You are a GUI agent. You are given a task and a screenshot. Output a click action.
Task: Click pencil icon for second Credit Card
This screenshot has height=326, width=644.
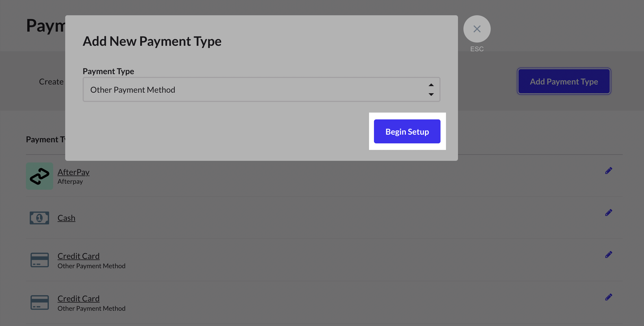(x=609, y=297)
